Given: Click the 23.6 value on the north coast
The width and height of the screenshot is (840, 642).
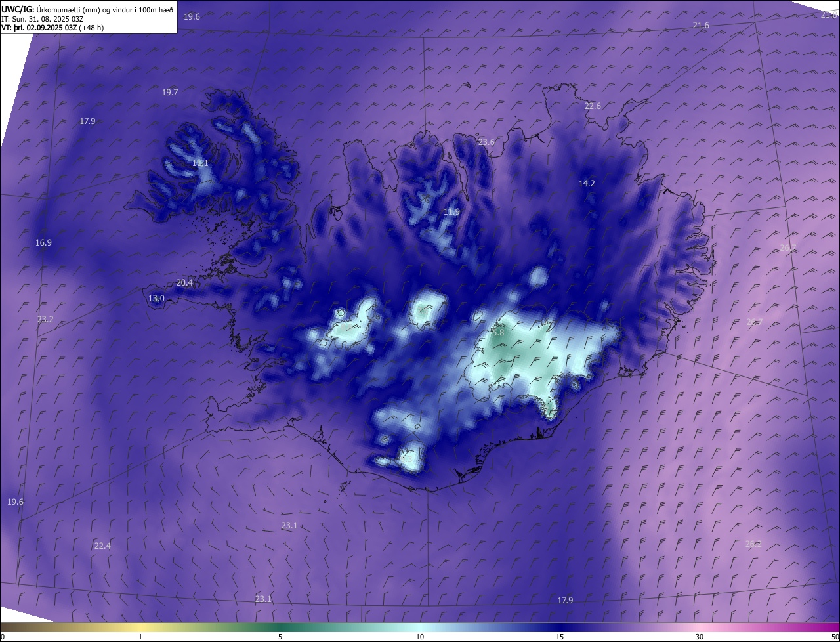Looking at the screenshot, I should tap(486, 142).
